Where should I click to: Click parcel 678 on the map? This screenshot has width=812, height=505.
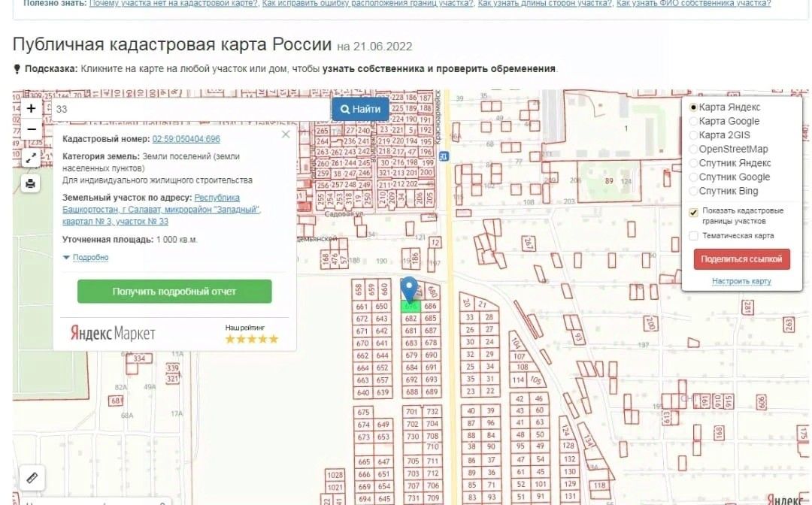431,343
